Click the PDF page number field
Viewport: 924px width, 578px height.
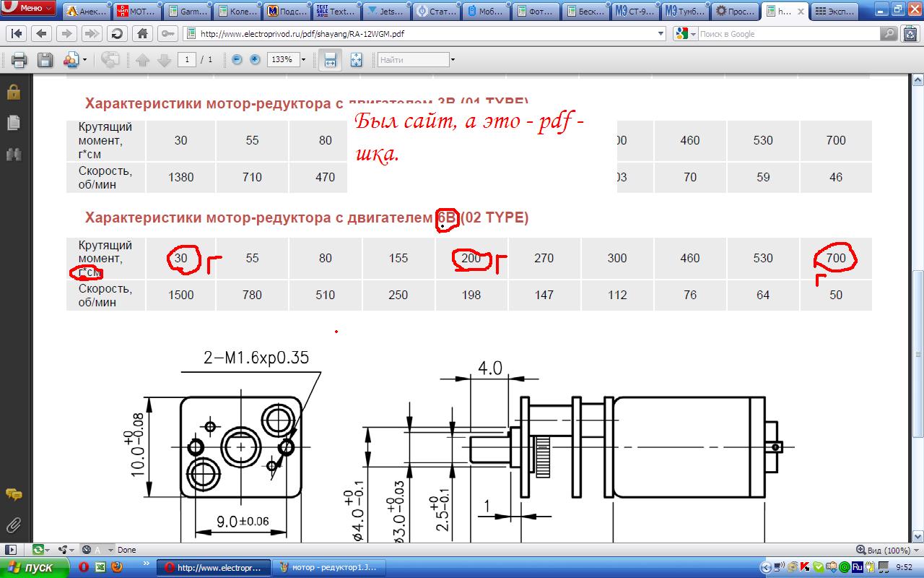[x=187, y=60]
